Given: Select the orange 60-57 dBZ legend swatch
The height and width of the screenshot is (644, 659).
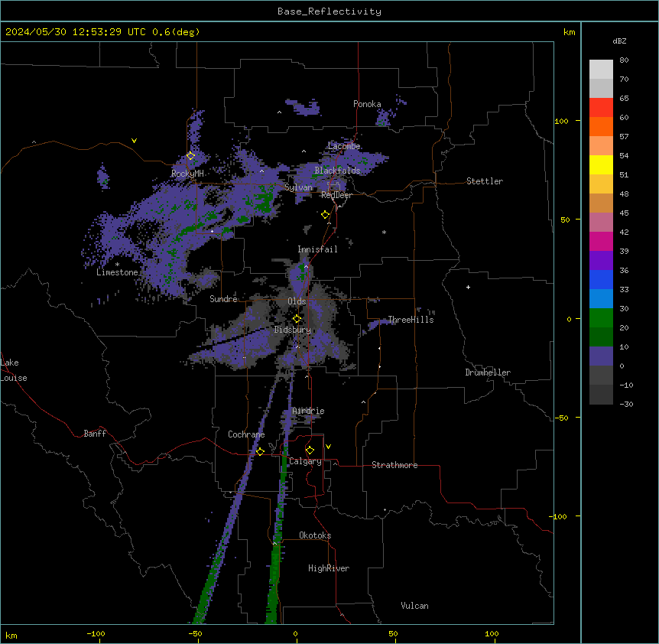Looking at the screenshot, I should tap(601, 126).
